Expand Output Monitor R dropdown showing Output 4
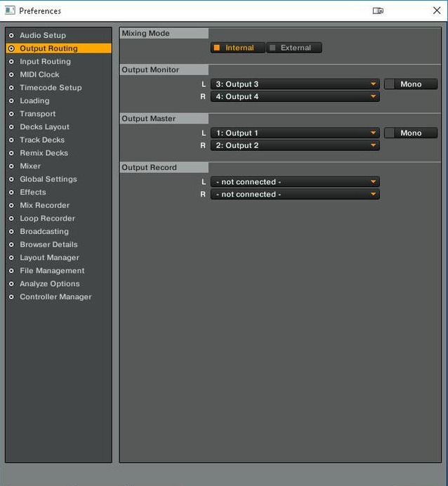Image resolution: width=448 pixels, height=486 pixels. [295, 97]
